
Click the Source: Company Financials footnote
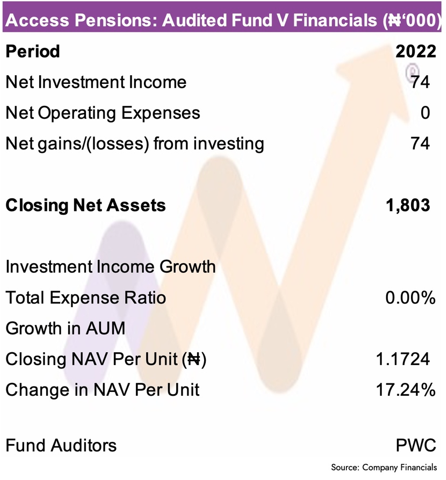coord(384,468)
